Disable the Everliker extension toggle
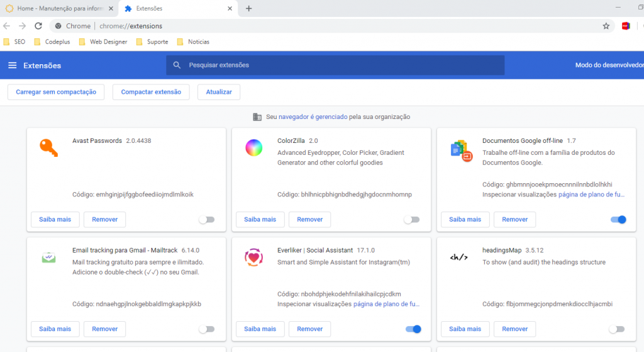Viewport: 644px width, 352px height. tap(413, 329)
